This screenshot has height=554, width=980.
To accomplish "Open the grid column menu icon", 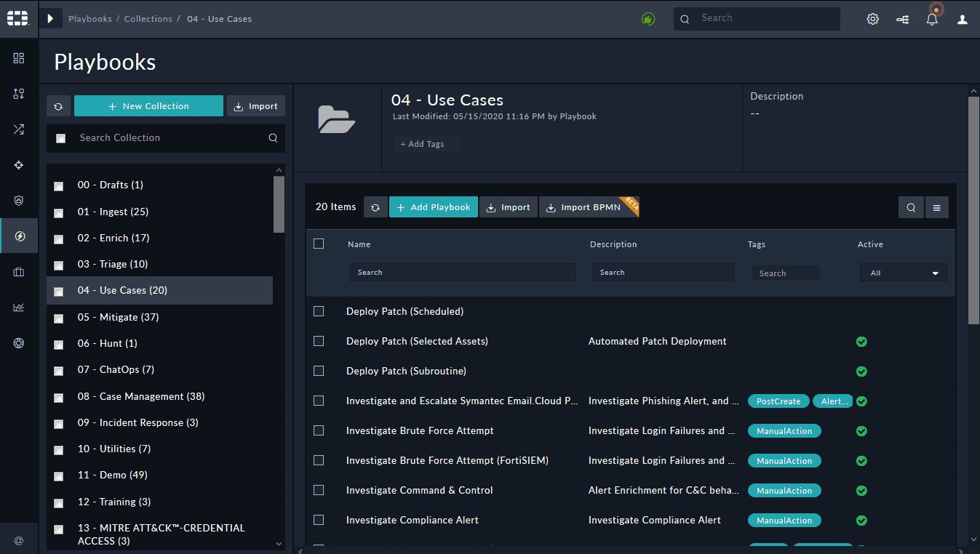I will coord(936,208).
